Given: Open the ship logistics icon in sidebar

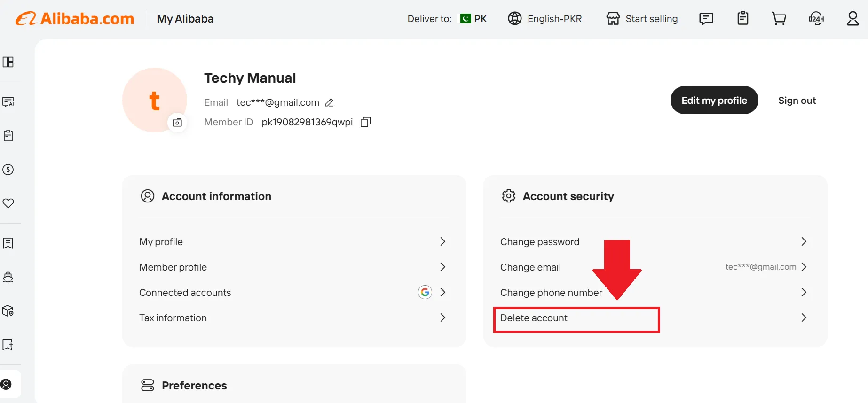Looking at the screenshot, I should pyautogui.click(x=8, y=277).
